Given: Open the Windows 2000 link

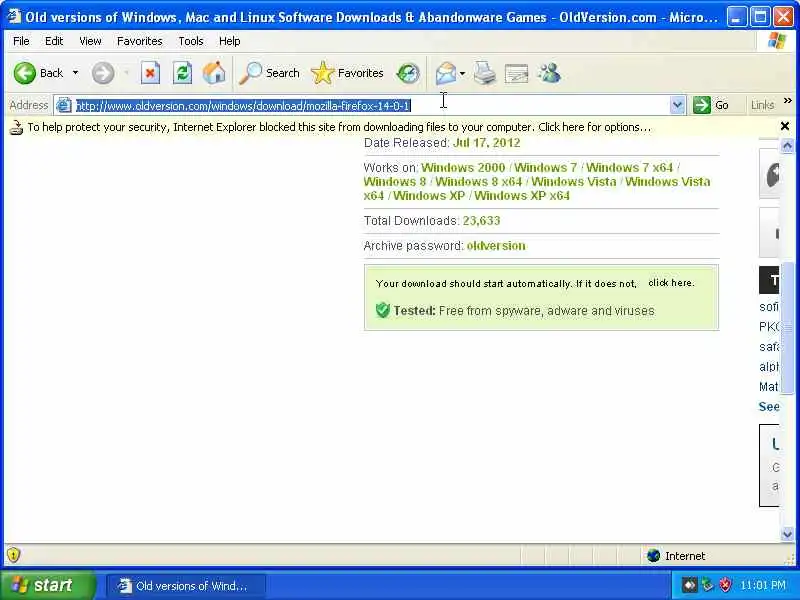Looking at the screenshot, I should pos(463,168).
